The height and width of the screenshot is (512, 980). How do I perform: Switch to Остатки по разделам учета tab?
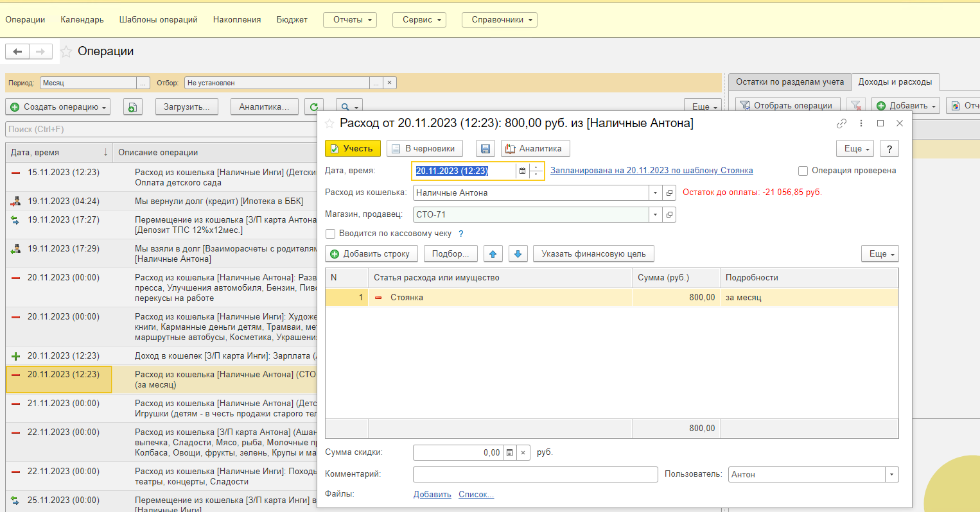coord(790,82)
